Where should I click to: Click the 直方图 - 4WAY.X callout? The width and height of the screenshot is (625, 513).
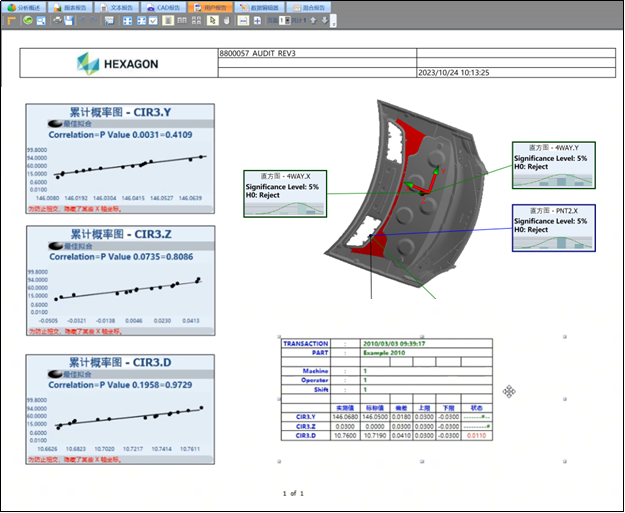coord(285,194)
